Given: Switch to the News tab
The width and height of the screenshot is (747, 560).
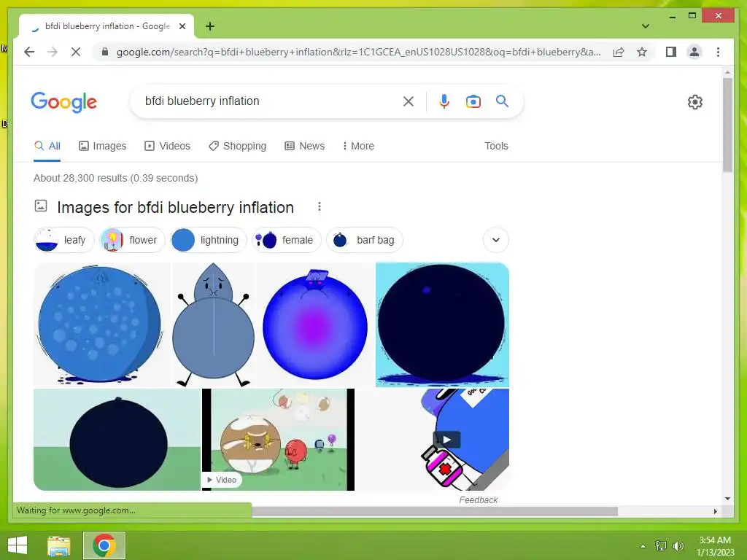Looking at the screenshot, I should [x=304, y=146].
